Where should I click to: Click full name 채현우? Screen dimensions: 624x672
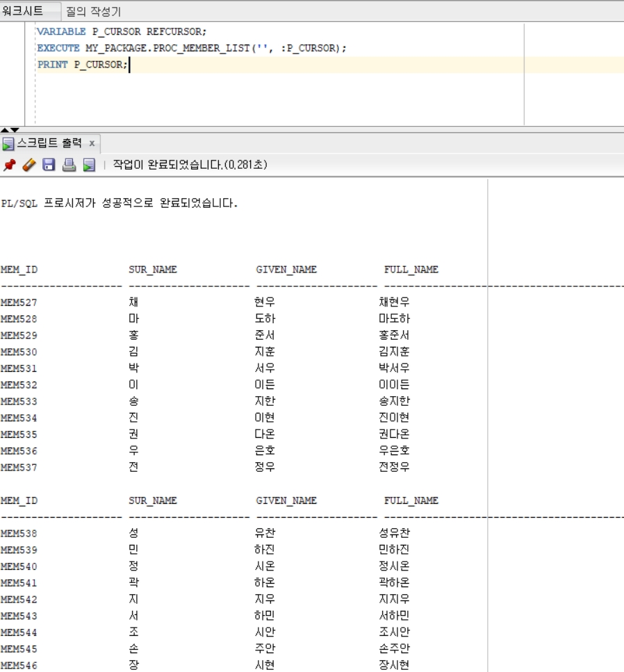[x=394, y=302]
